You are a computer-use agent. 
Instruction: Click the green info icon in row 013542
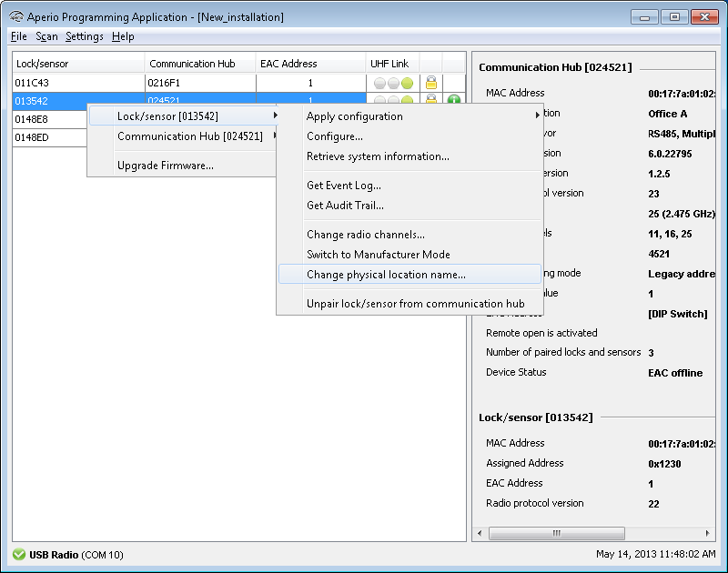[453, 99]
